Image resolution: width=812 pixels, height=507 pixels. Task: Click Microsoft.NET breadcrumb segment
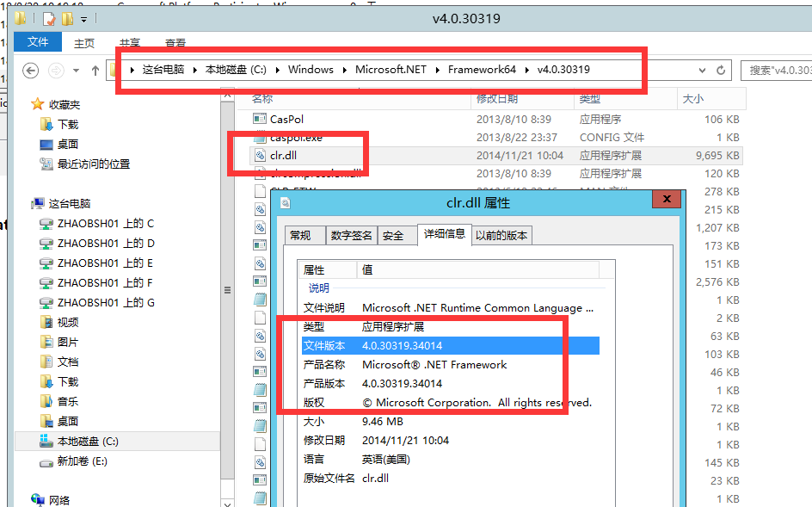click(x=391, y=70)
